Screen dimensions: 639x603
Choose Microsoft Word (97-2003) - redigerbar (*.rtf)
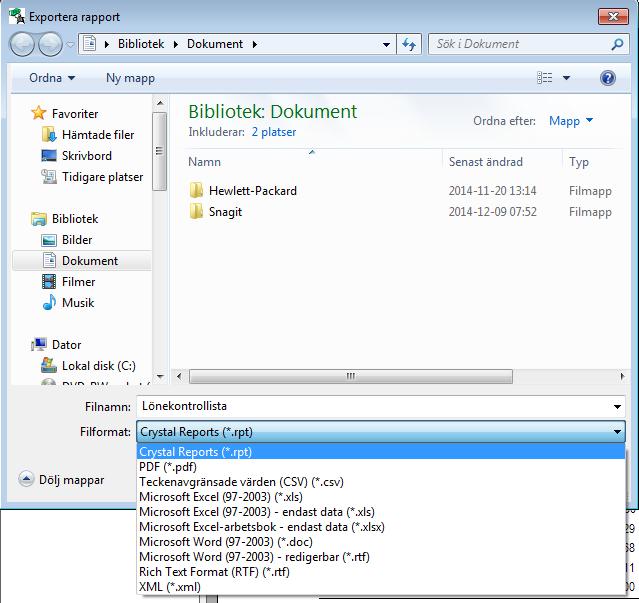[381, 557]
